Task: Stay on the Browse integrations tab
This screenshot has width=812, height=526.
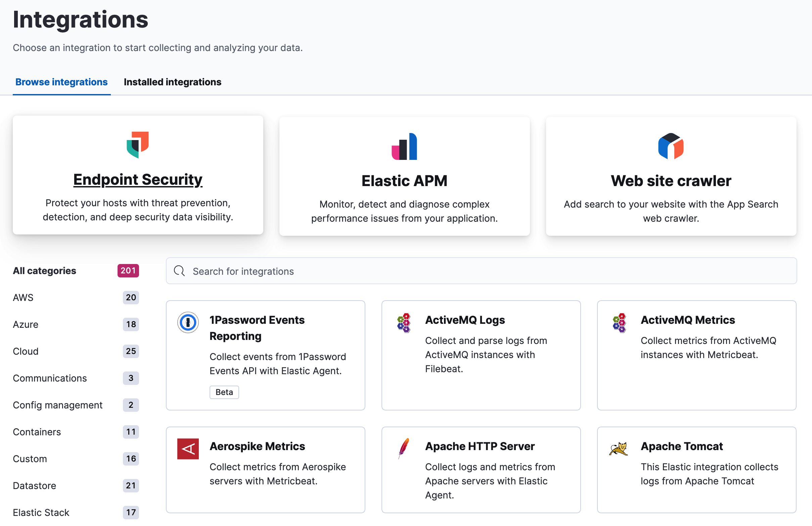Action: (x=61, y=82)
